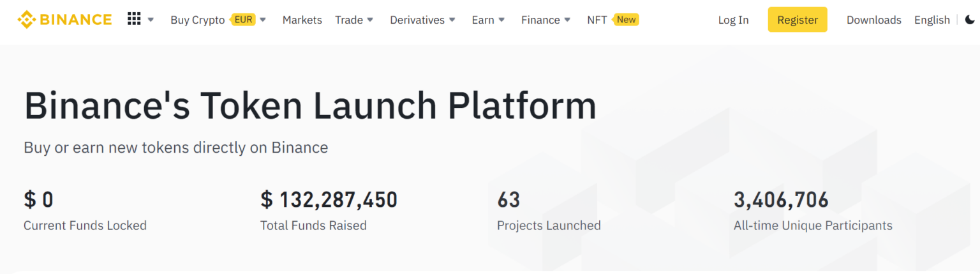This screenshot has height=274, width=980.
Task: Go to the Markets page
Action: (x=302, y=20)
